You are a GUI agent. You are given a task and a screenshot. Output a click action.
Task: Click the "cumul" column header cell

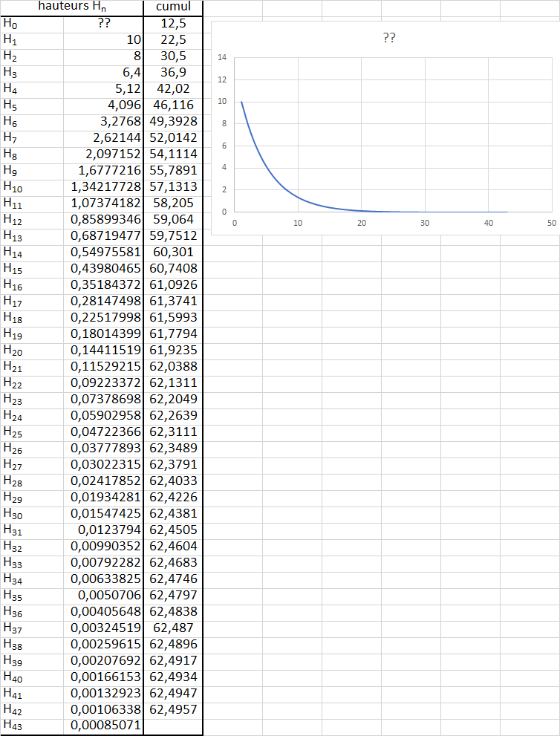point(172,7)
